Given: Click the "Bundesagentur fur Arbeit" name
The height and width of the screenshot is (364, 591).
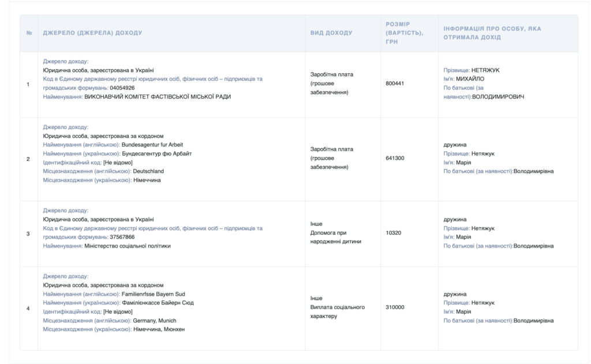Looking at the screenshot, I should 152,145.
